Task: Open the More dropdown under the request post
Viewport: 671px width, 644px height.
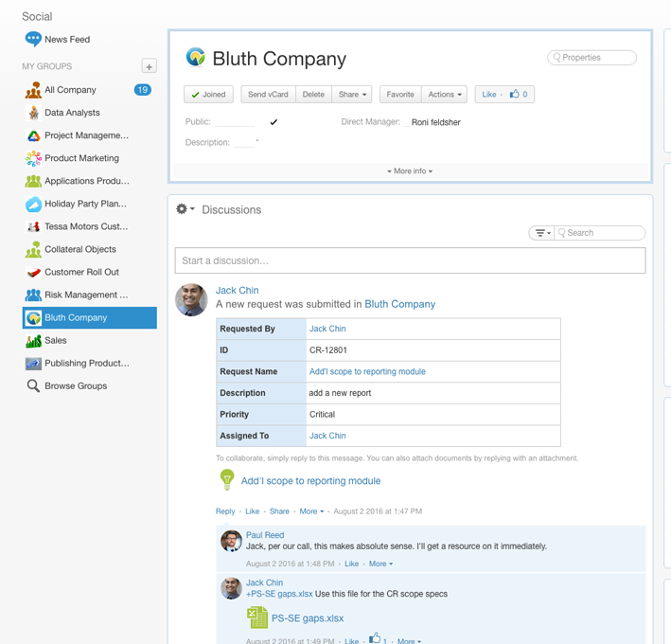Action: coord(311,511)
